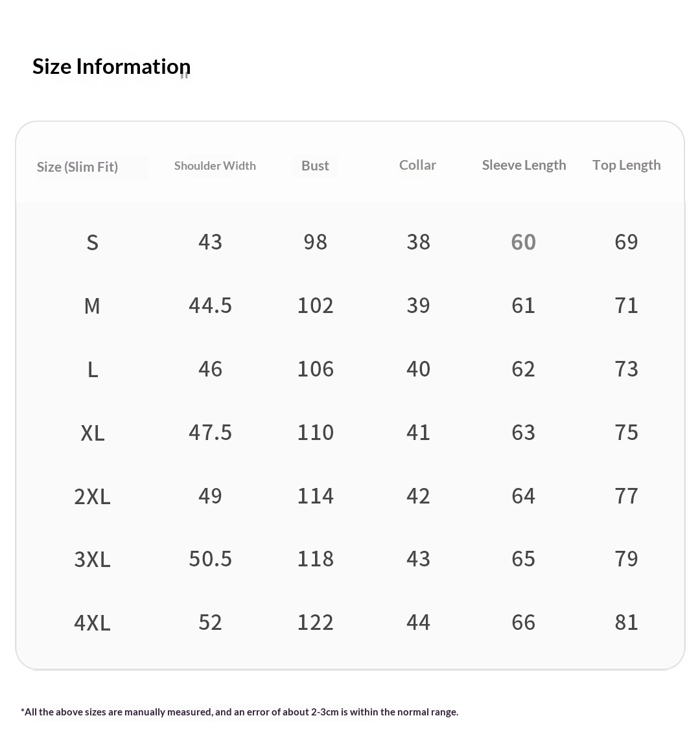Select bust value 106 in L row
700x753 pixels.
point(315,369)
